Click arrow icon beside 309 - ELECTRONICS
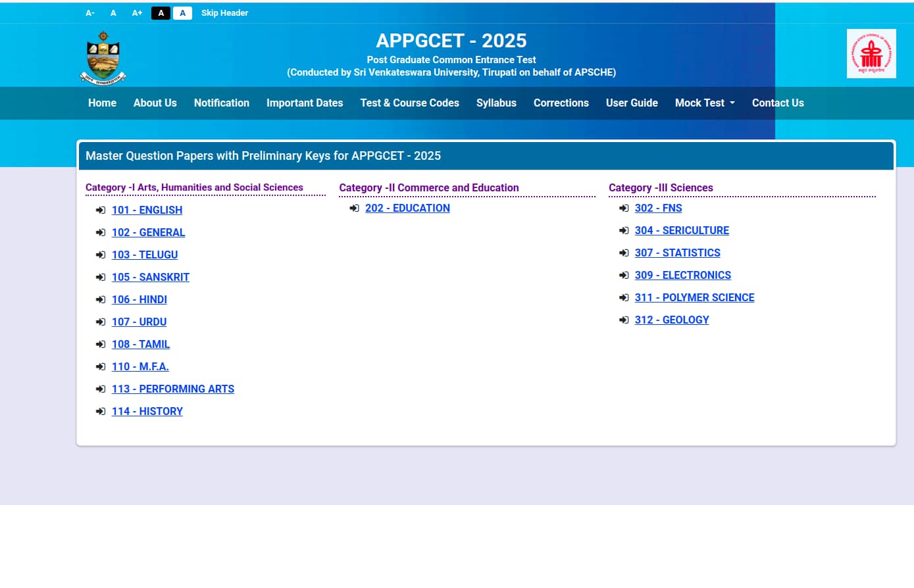Viewport: 914px width, 588px height. pyautogui.click(x=624, y=276)
